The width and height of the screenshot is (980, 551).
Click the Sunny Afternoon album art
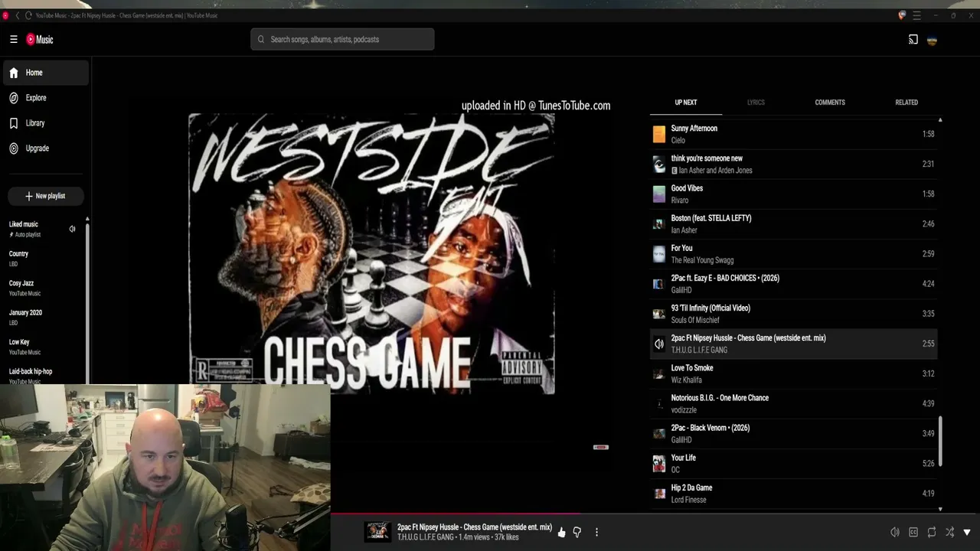point(658,135)
